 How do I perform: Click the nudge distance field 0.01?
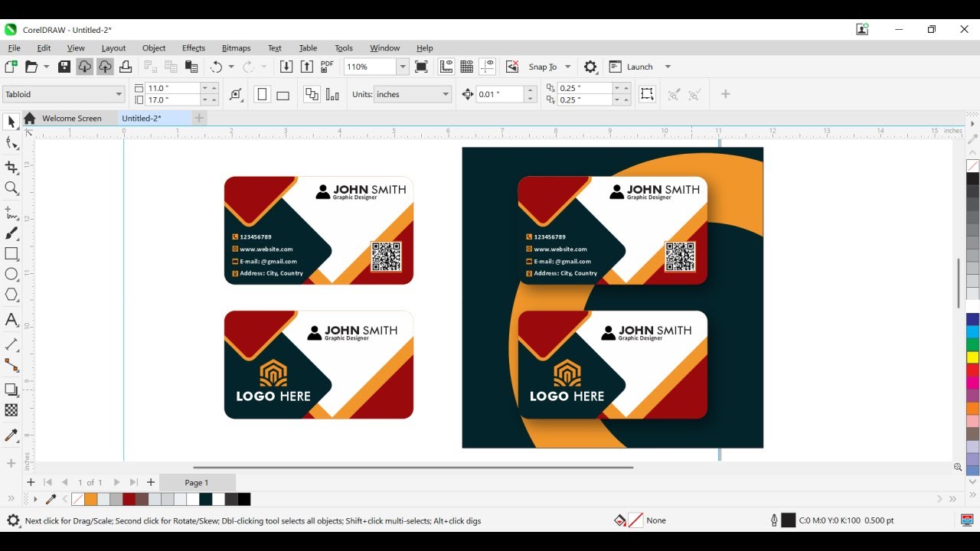499,94
